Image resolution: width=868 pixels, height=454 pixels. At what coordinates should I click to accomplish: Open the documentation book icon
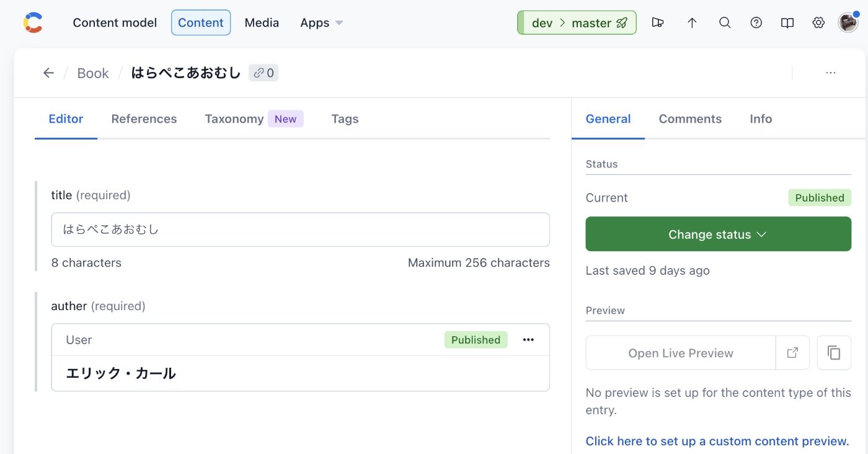tap(787, 23)
